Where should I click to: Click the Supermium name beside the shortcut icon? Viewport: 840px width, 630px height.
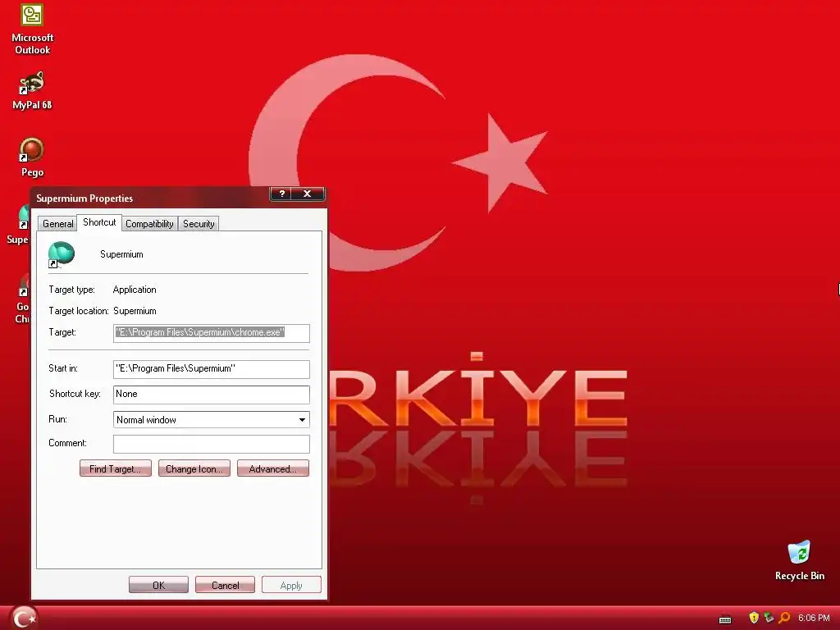(121, 254)
